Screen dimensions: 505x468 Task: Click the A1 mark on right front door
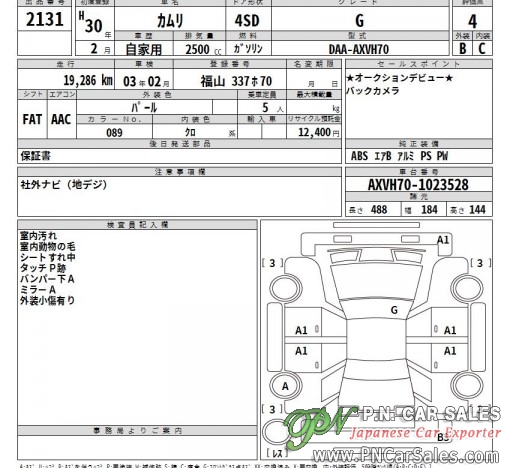450,330
